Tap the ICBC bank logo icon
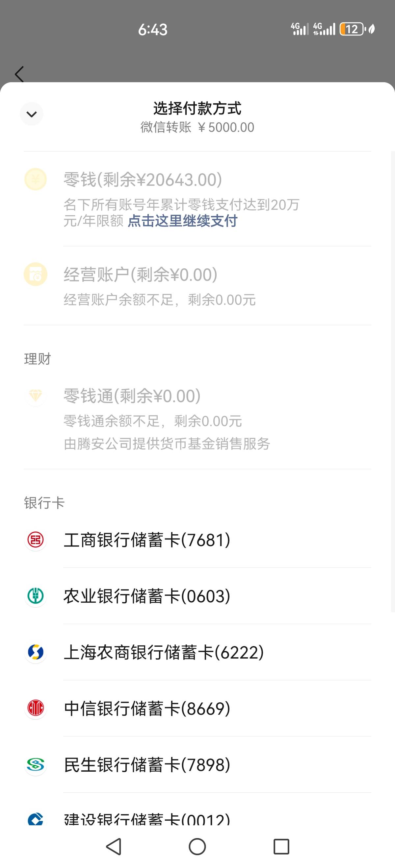 (x=36, y=540)
